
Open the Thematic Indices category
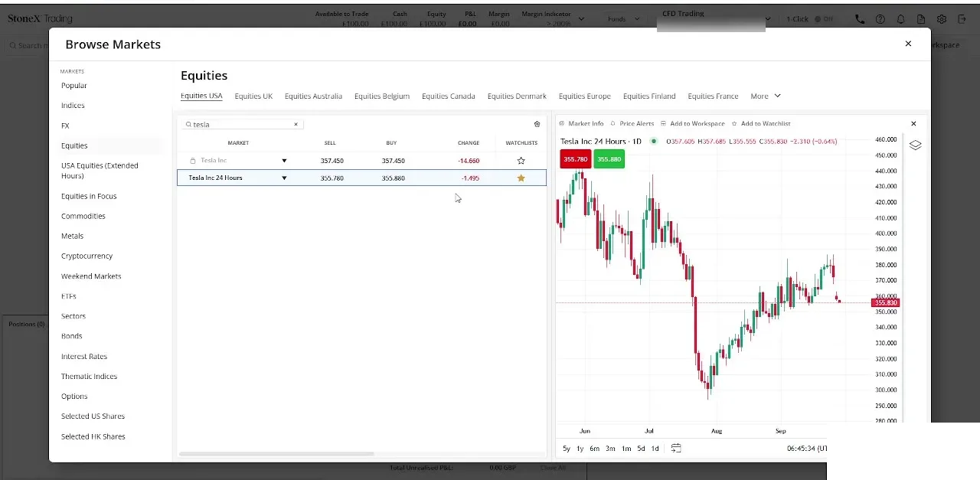pyautogui.click(x=89, y=377)
